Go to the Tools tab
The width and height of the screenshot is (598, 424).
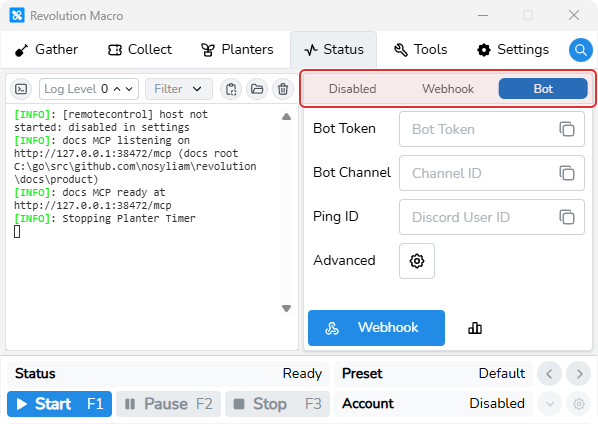pyautogui.click(x=420, y=50)
